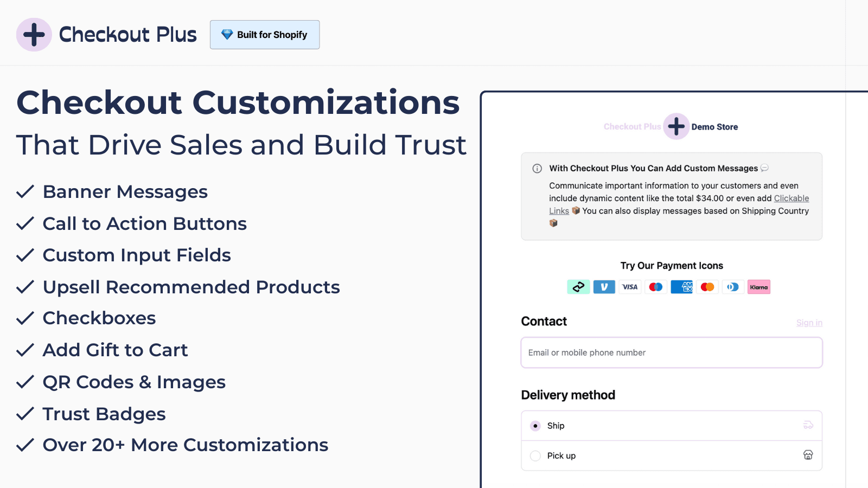Click the shipping truck icon on the Ship row
Image resolution: width=868 pixels, height=488 pixels.
click(808, 426)
